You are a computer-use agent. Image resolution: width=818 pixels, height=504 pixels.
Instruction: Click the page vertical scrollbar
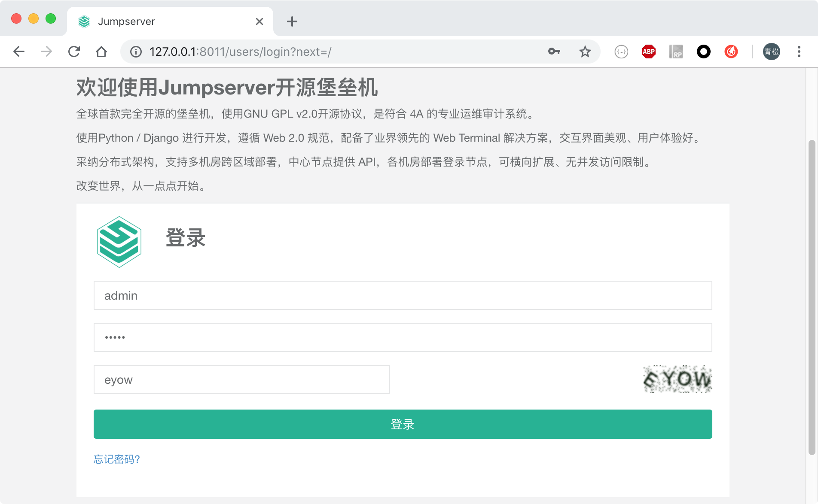811,296
